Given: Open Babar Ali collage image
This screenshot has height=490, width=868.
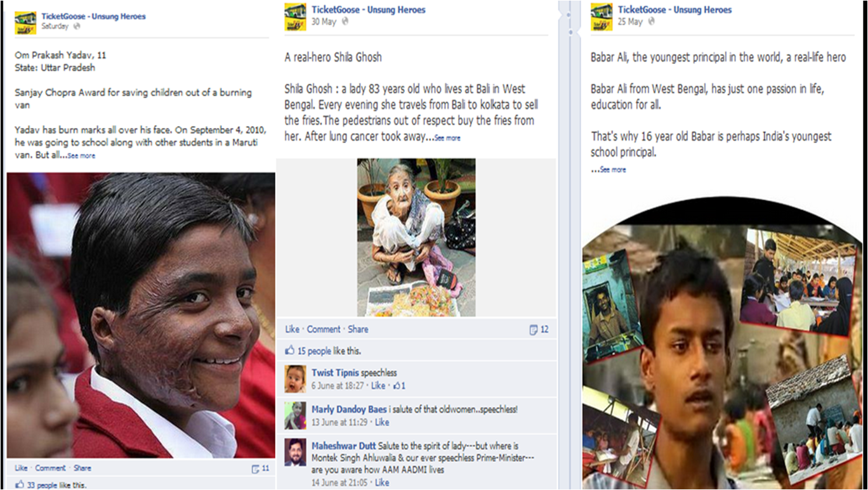Looking at the screenshot, I should [722, 342].
